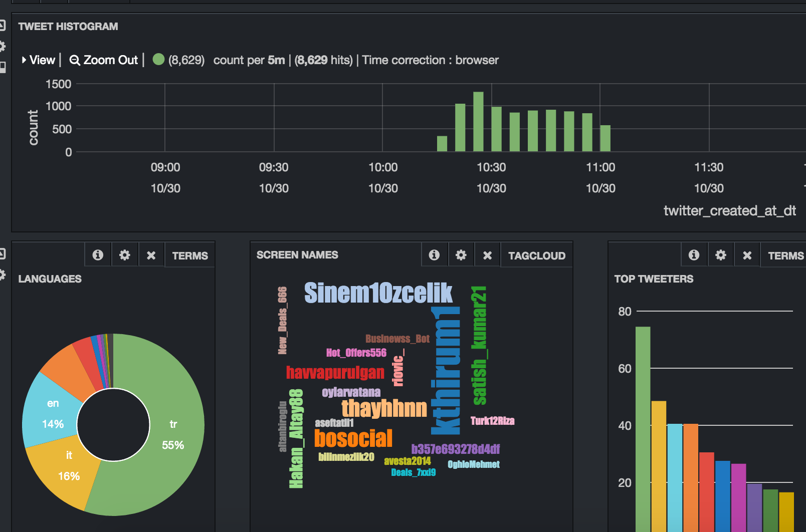Close the Screen Names tagcloud panel
This screenshot has height=532, width=806.
tap(487, 254)
